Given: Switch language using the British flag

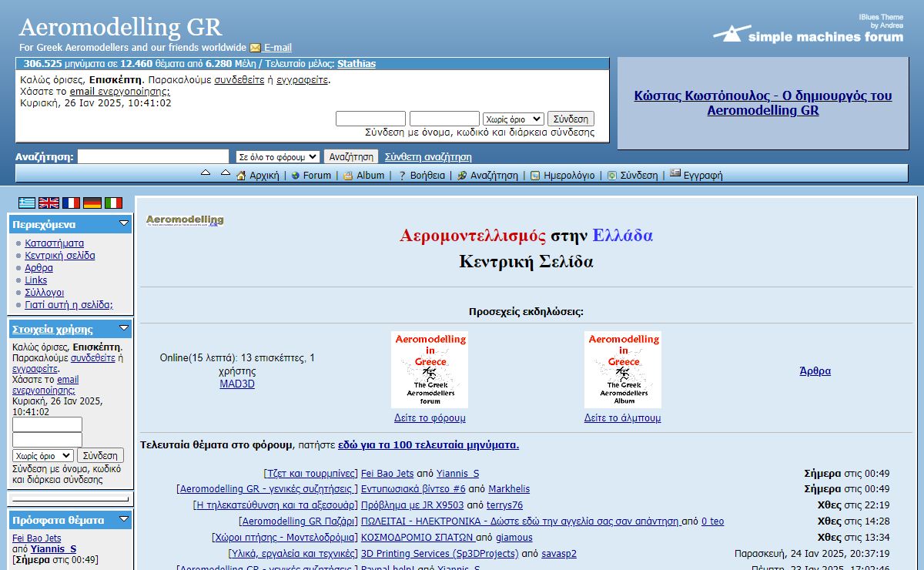Looking at the screenshot, I should pyautogui.click(x=49, y=203).
